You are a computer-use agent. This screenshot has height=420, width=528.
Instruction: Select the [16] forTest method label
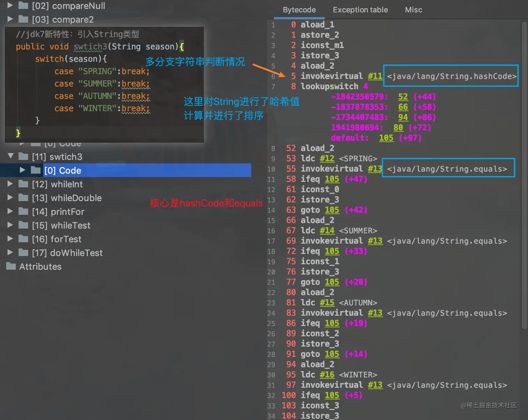pos(57,239)
